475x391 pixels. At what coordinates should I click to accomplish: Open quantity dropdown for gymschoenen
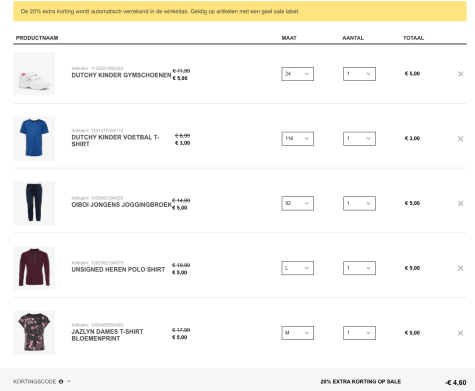359,74
